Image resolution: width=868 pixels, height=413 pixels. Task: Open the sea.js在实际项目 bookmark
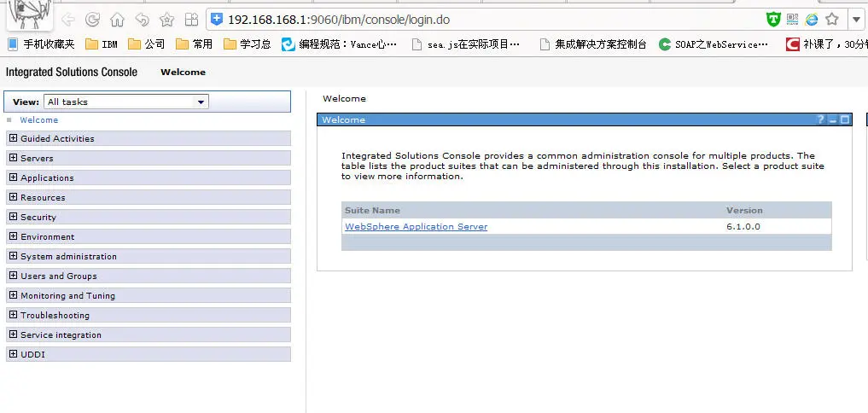(465, 44)
